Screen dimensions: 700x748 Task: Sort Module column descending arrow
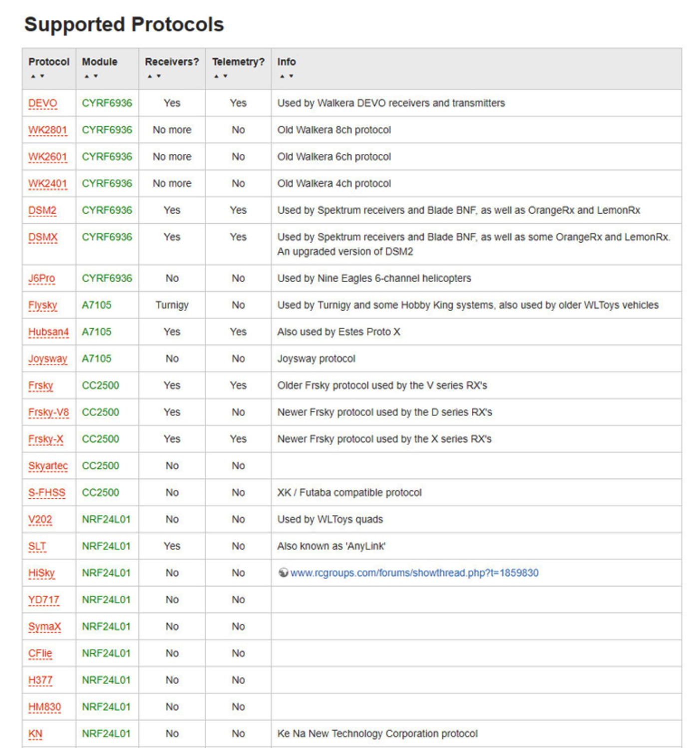tap(96, 76)
